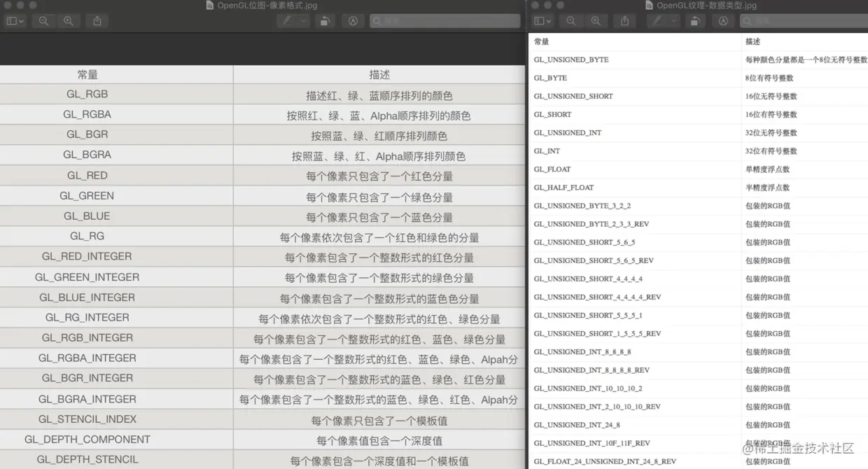The image size is (868, 469).
Task: Click the GL_FLOAT row label
Action: 552,169
